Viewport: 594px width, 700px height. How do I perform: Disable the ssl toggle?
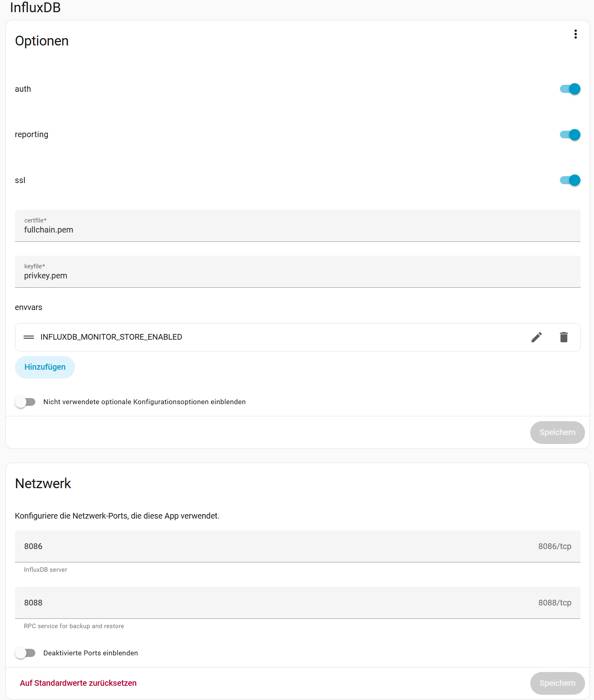coord(570,180)
